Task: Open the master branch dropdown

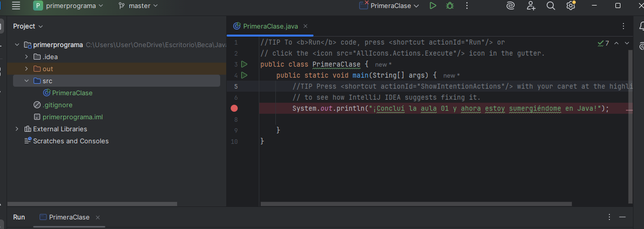Action: 138,6
